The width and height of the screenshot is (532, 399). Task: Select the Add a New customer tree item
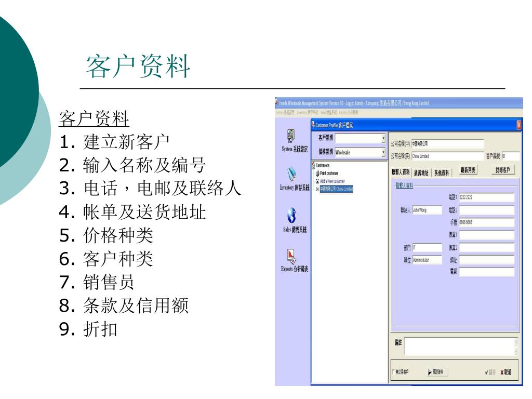(x=332, y=181)
